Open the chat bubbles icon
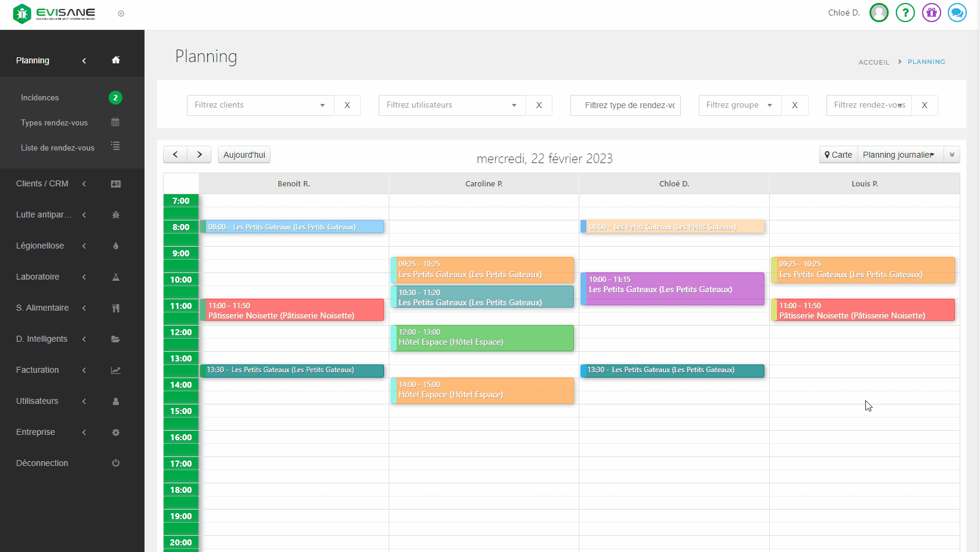The image size is (980, 552). 957,13
